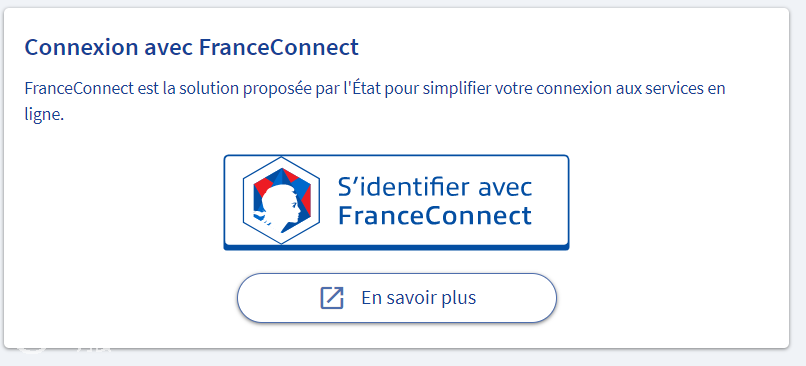This screenshot has width=806, height=366.
Task: Open the S'identifier avec FranceConnect button
Action: click(396, 203)
